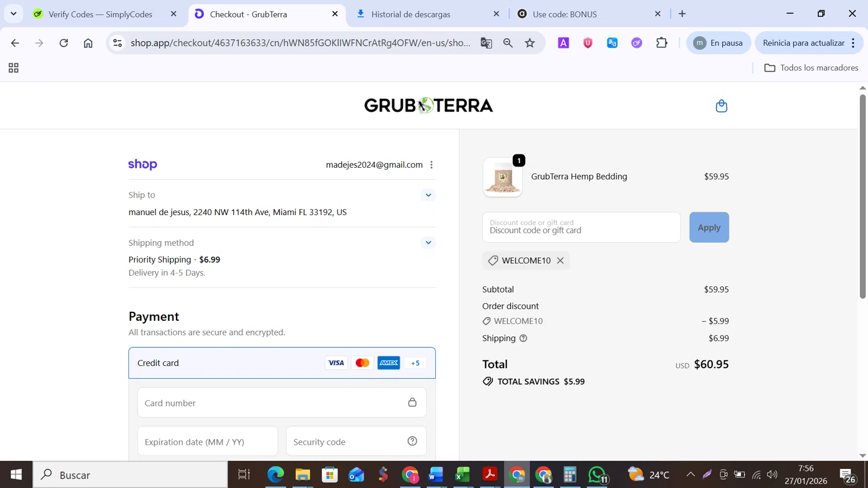Open Calculator from taskbar
Image resolution: width=868 pixels, height=488 pixels.
(x=570, y=475)
